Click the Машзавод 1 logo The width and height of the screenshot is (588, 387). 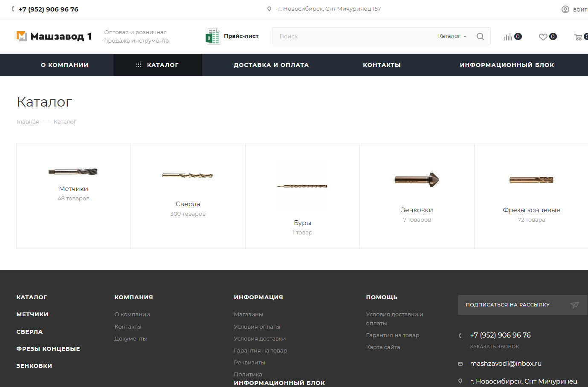[54, 36]
